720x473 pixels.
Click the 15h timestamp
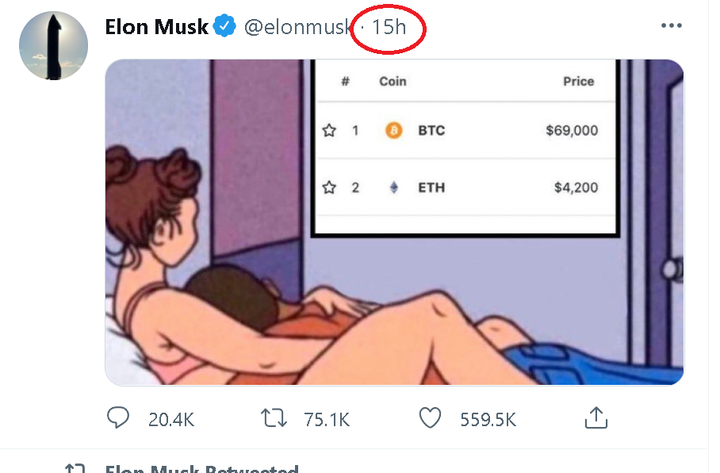[388, 27]
